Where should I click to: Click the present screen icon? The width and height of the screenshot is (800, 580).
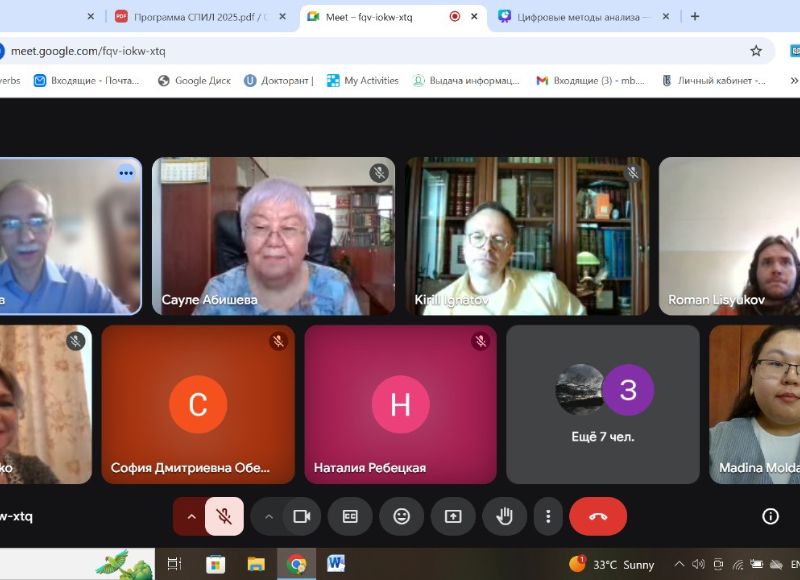[x=453, y=516]
